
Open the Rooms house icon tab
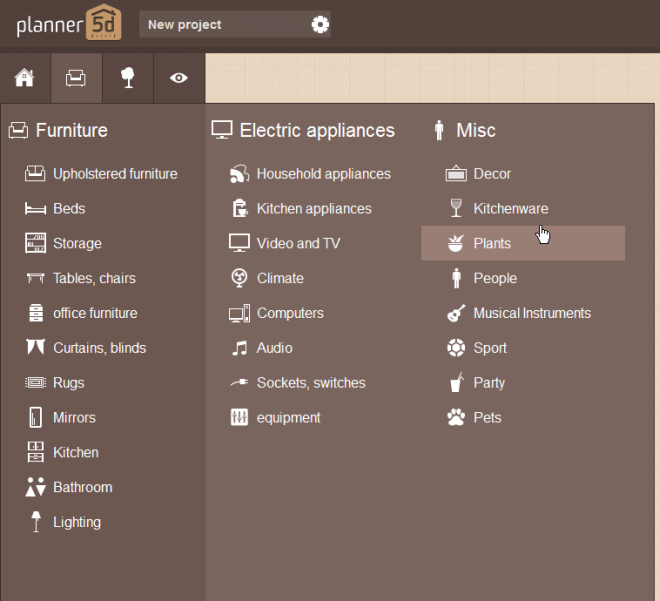[25, 78]
